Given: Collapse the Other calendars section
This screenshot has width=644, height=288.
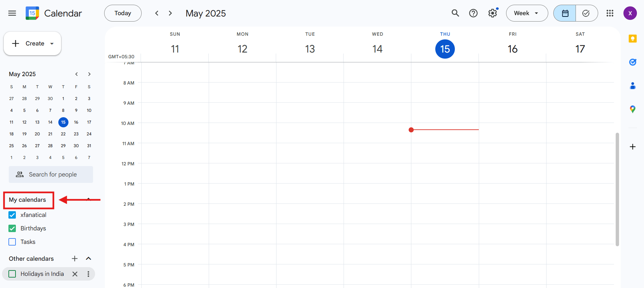Looking at the screenshot, I should [89, 258].
